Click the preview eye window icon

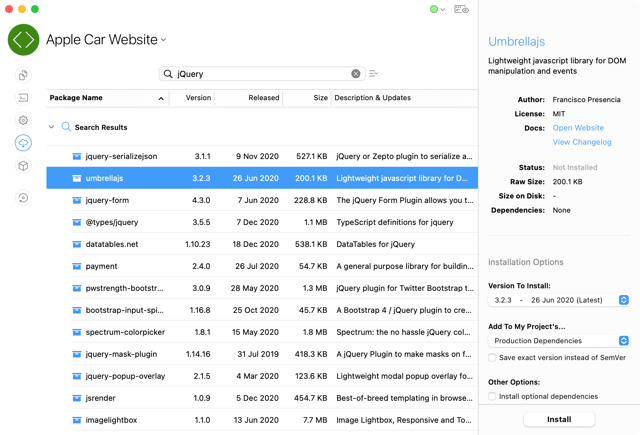(461, 9)
